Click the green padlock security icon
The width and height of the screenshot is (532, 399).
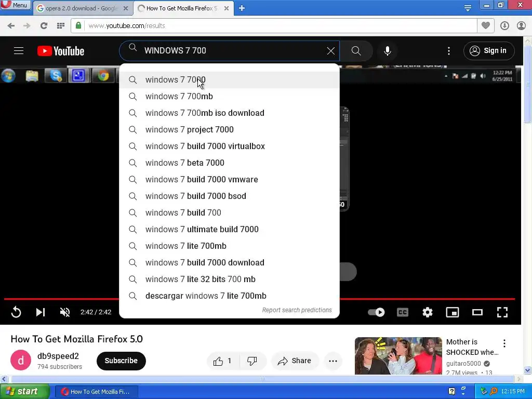click(78, 25)
